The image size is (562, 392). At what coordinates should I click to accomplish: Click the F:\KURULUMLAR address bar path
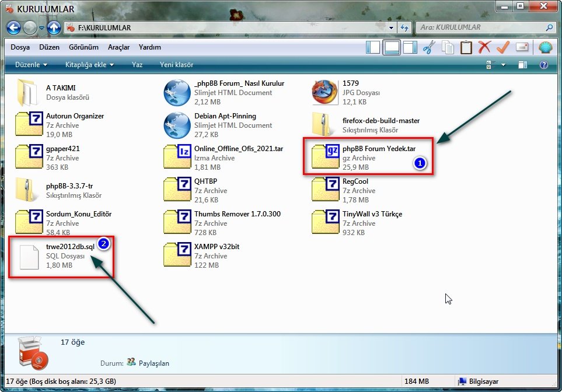[104, 27]
